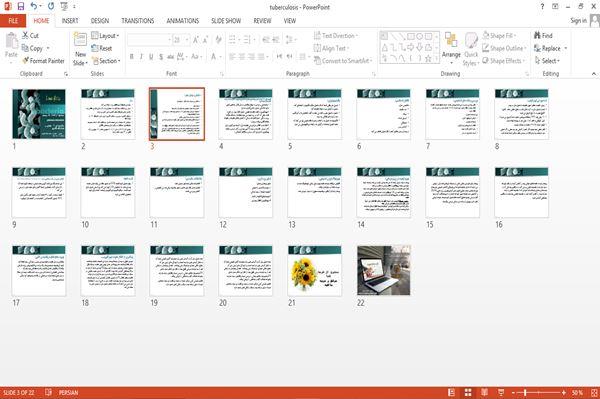The width and height of the screenshot is (600, 399).
Task: Expand Align Text options
Action: pos(331,48)
